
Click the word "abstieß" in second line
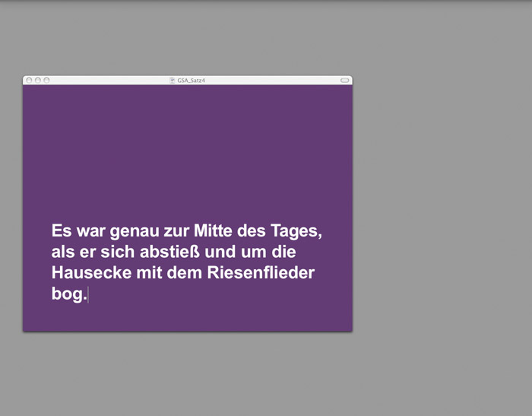coord(169,252)
